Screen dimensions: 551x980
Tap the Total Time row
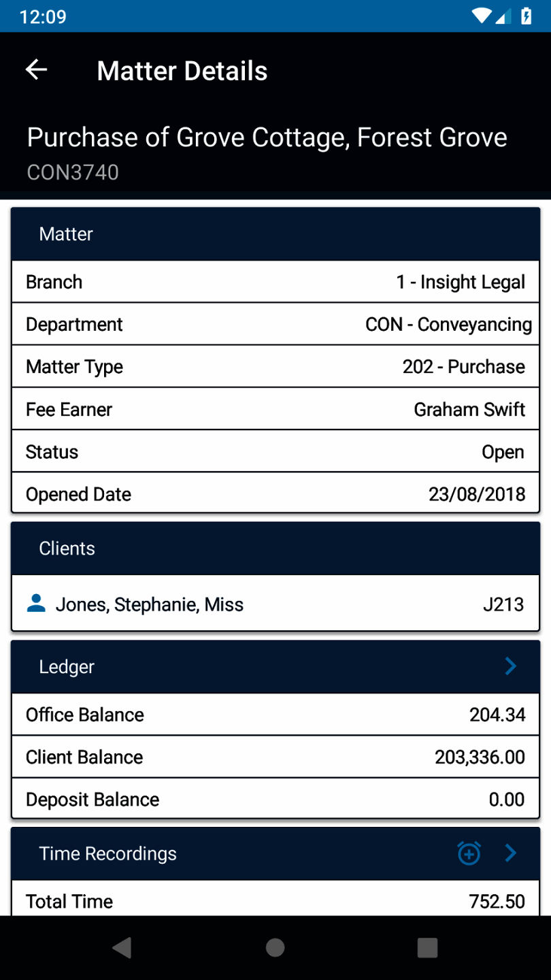point(275,901)
